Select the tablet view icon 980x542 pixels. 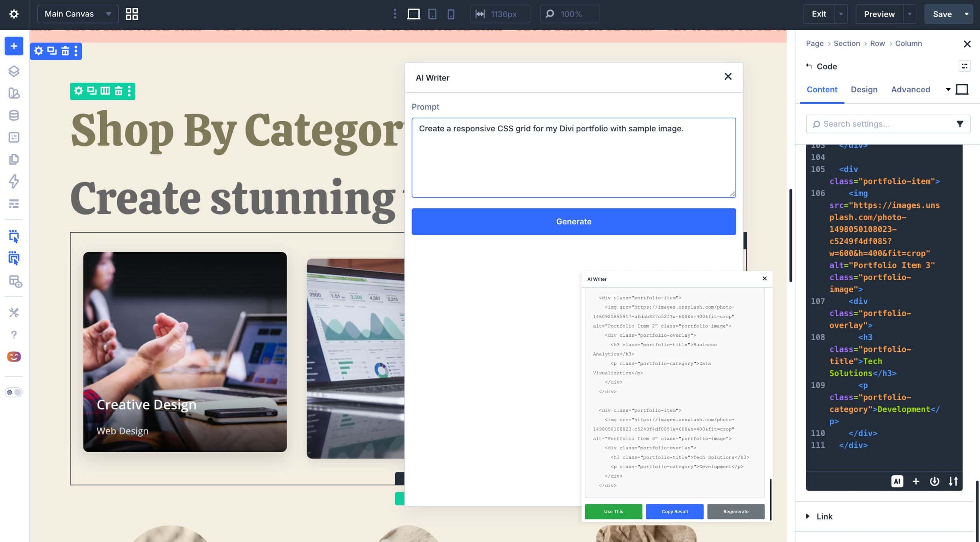432,14
